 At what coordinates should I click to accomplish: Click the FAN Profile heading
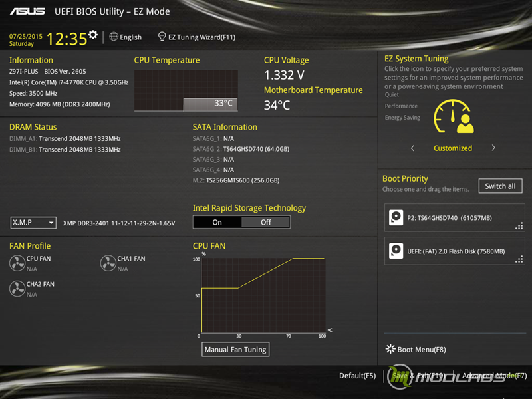pyautogui.click(x=30, y=246)
